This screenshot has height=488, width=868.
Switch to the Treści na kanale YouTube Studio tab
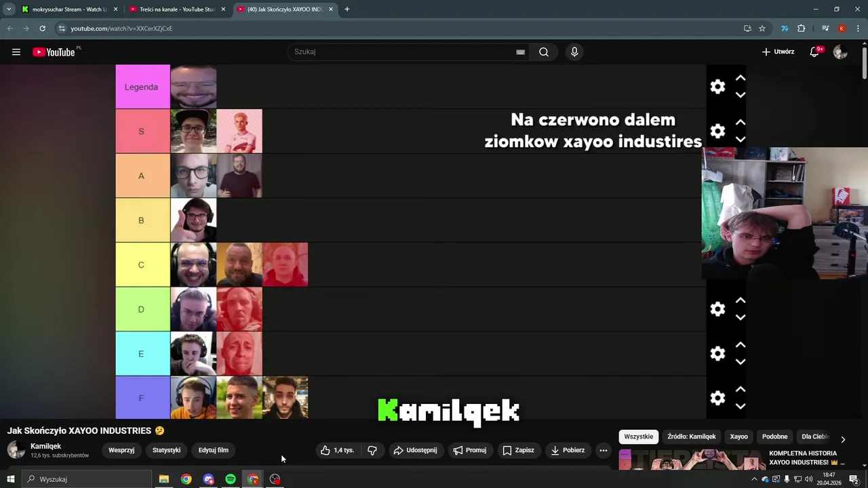pos(176,9)
